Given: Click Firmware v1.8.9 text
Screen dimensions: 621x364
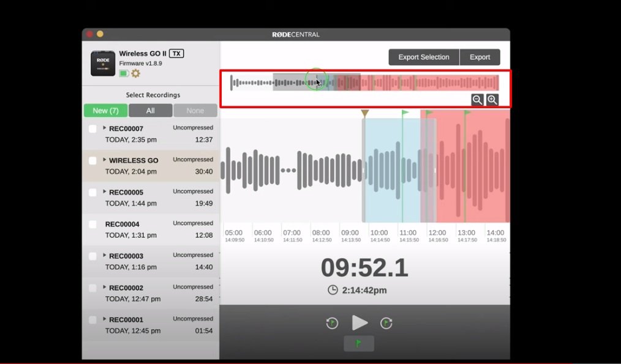Looking at the screenshot, I should 141,63.
